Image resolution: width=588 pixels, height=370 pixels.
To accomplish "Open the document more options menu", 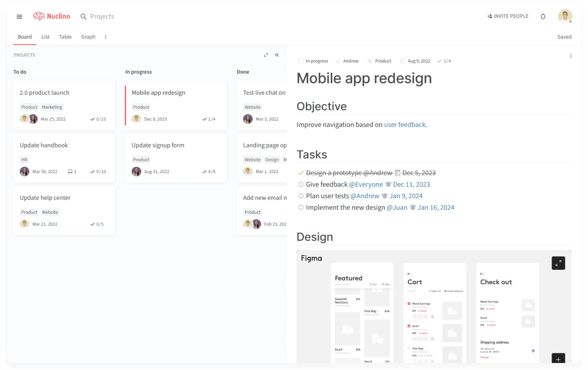I will [x=570, y=56].
